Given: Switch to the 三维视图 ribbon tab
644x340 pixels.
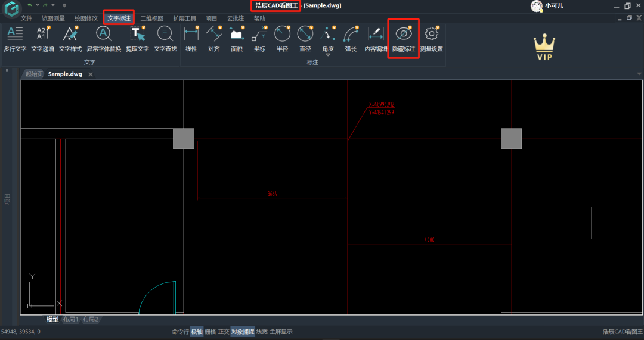Looking at the screenshot, I should (152, 18).
